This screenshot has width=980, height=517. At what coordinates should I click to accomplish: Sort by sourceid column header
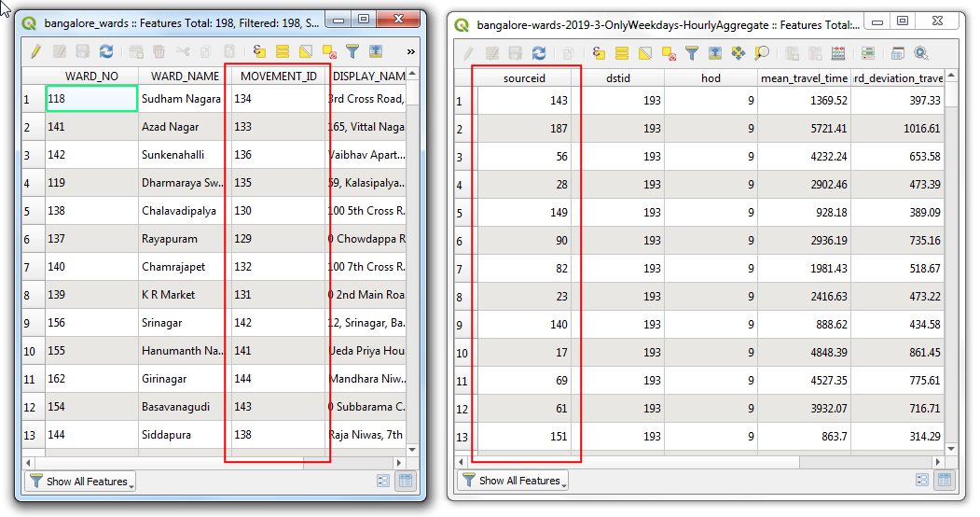tap(524, 78)
